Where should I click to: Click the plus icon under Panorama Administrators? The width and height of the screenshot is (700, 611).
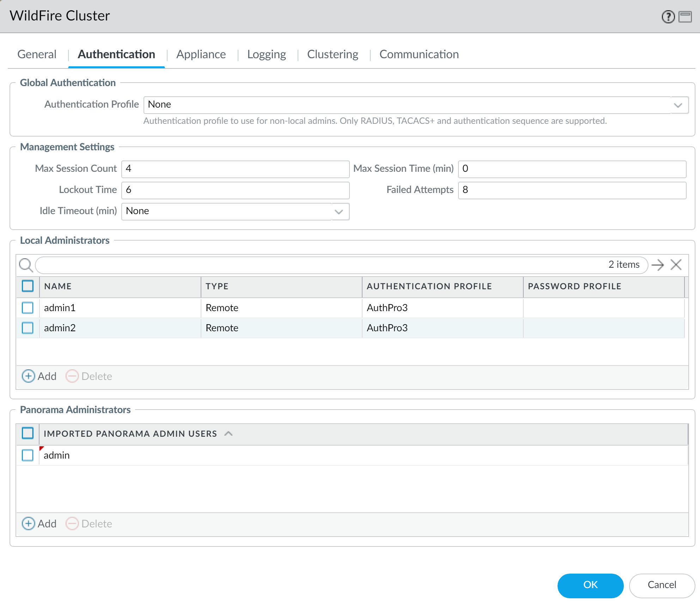(x=28, y=524)
